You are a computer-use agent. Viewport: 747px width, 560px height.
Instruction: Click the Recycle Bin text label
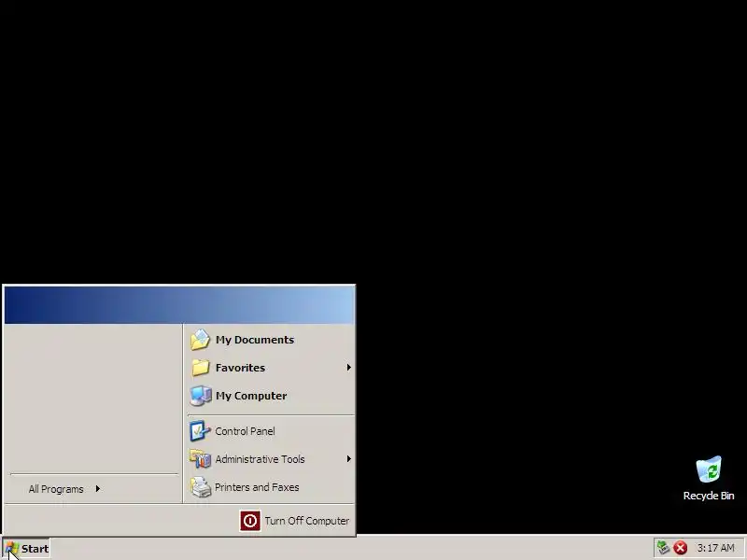coord(709,496)
